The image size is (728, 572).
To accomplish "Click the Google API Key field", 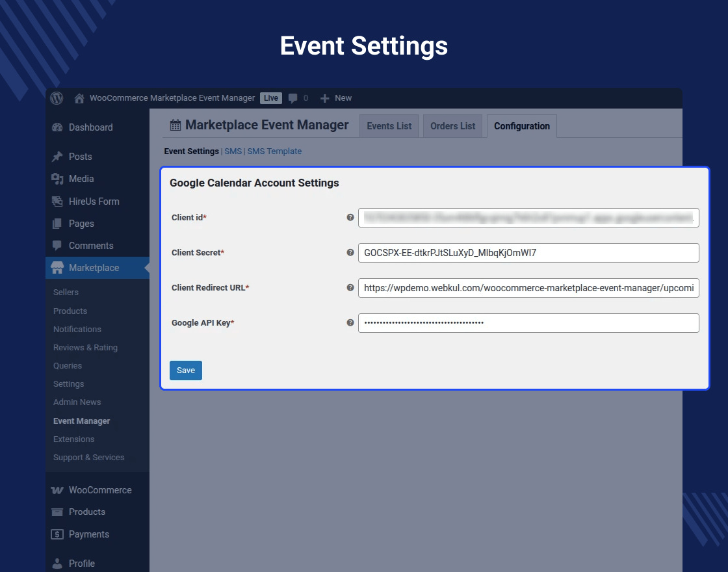I will coord(528,322).
